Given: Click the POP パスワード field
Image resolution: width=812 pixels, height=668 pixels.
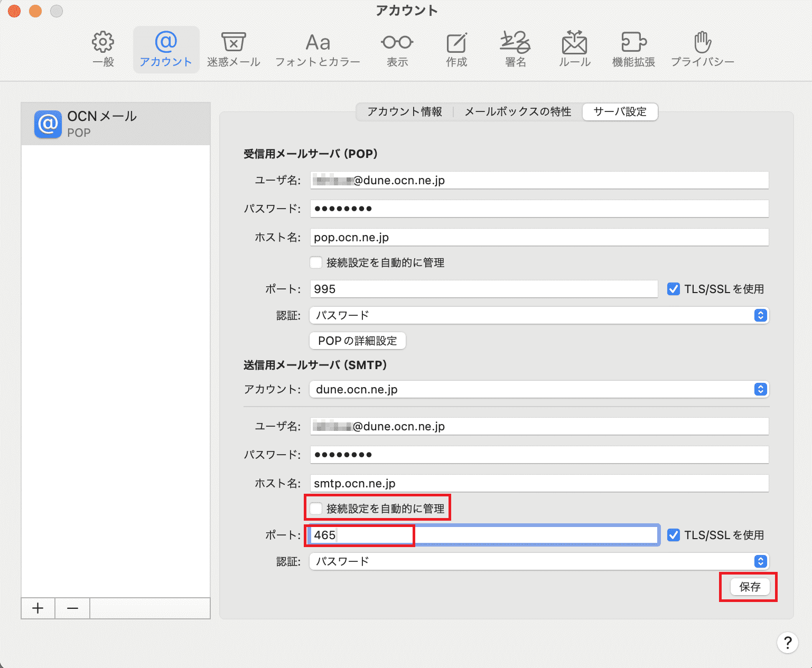Looking at the screenshot, I should click(539, 209).
